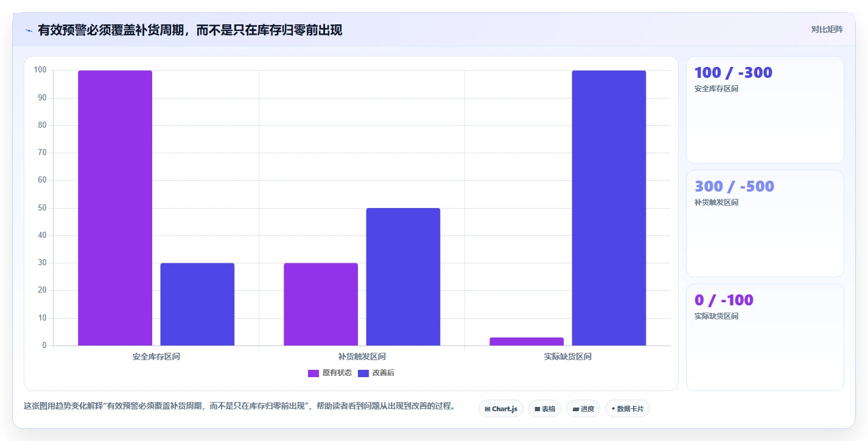Click purple 原有状态 bar for 补货触发区间
The width and height of the screenshot is (868, 441).
[x=321, y=304]
